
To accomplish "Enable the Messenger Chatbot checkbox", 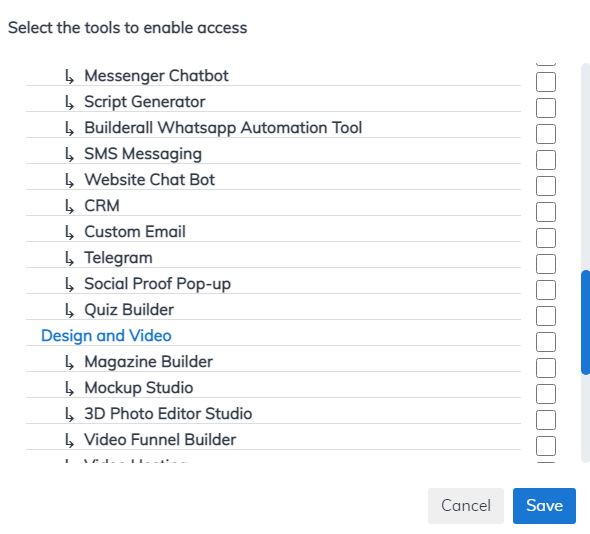I will pos(546,82).
